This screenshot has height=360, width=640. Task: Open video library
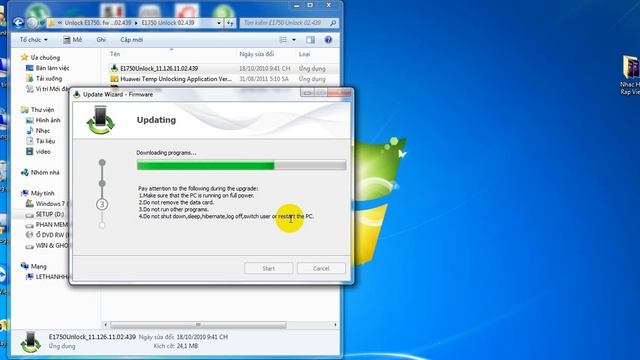[x=39, y=151]
